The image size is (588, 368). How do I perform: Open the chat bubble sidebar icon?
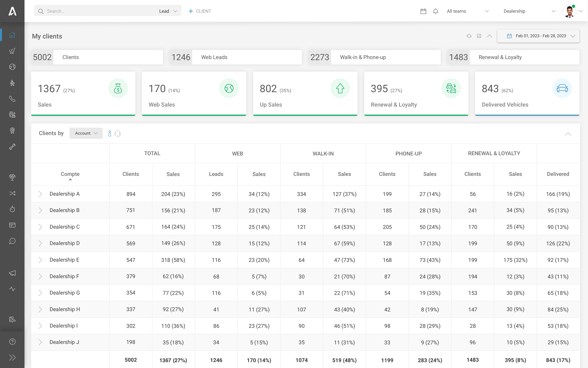(x=12, y=241)
